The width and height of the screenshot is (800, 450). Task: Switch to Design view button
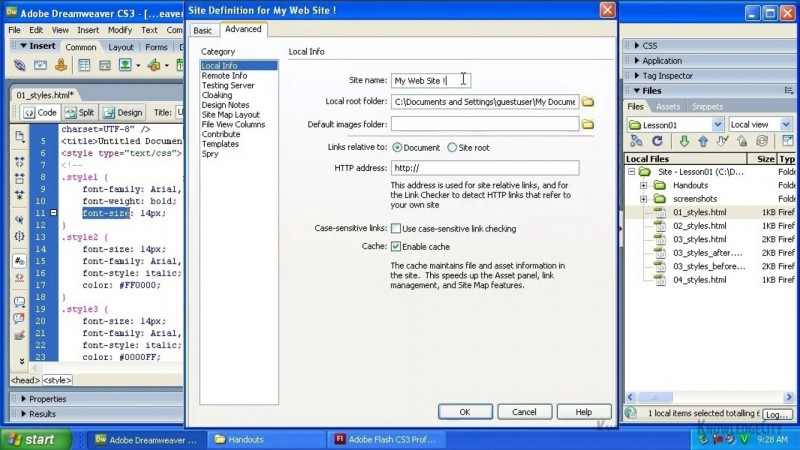[x=123, y=112]
